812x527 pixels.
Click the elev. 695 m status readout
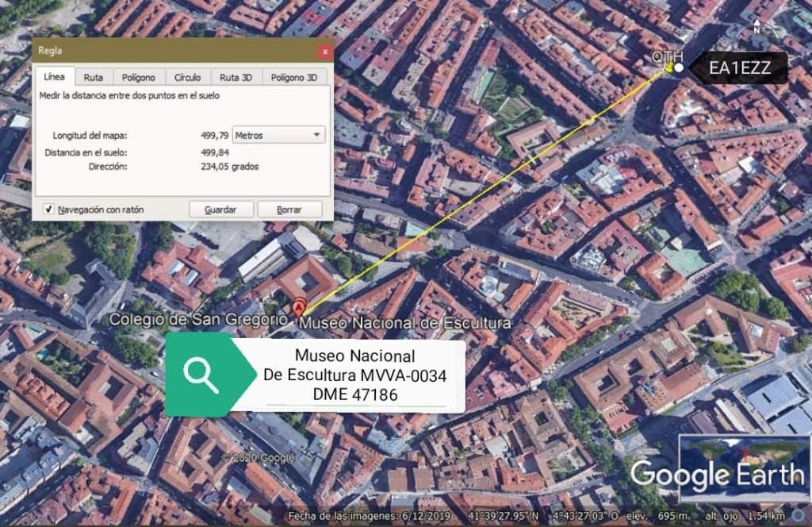click(659, 516)
